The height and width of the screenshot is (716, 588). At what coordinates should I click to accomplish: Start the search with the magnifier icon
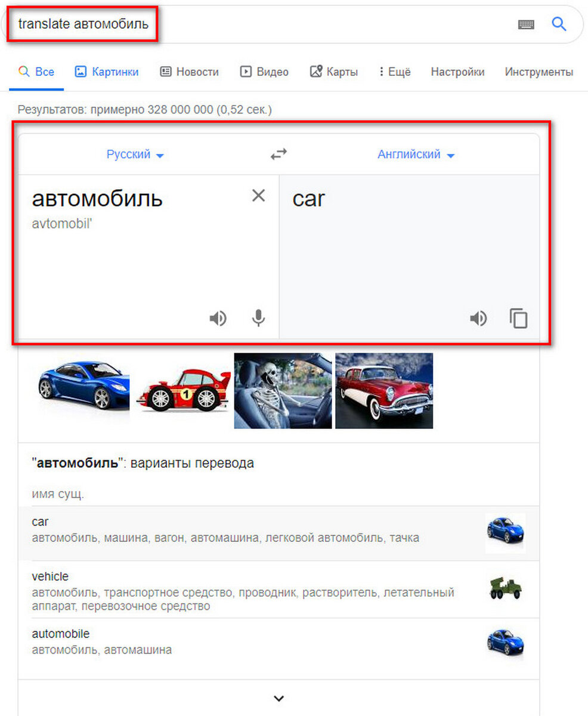pyautogui.click(x=559, y=24)
